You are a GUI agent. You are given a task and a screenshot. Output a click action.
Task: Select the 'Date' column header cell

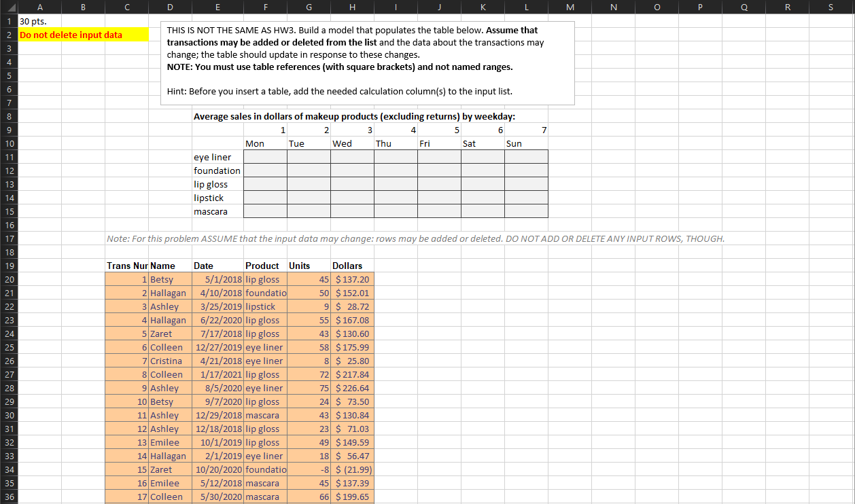[x=217, y=266]
